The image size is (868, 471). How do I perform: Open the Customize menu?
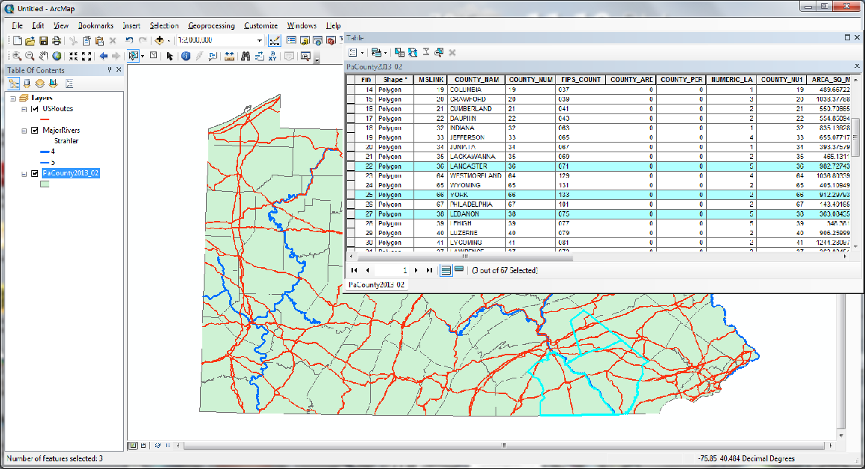coord(260,26)
